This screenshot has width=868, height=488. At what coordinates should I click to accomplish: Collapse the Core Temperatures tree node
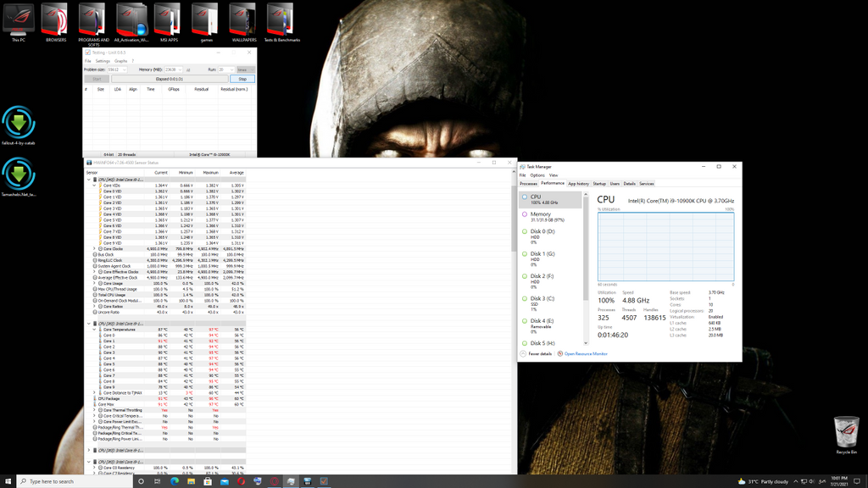[x=95, y=330]
